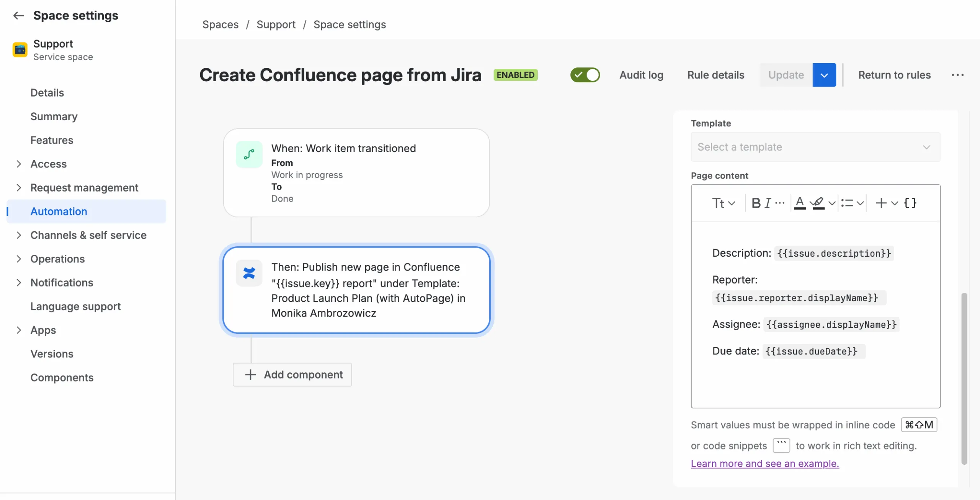The height and width of the screenshot is (500, 980).
Task: Click the Work item transitioned trigger icon
Action: point(249,154)
